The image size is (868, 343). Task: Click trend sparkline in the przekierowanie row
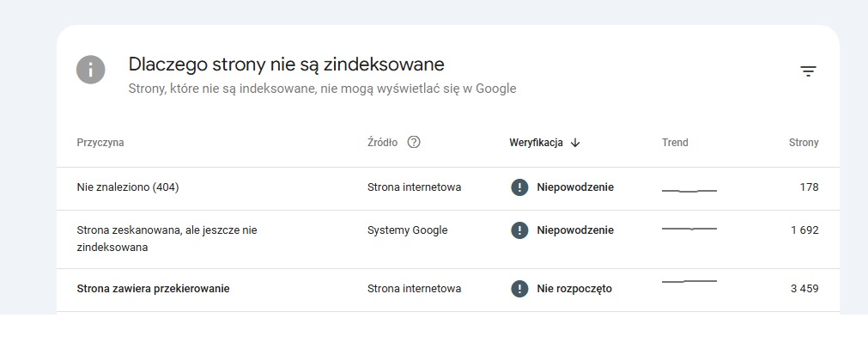(689, 281)
